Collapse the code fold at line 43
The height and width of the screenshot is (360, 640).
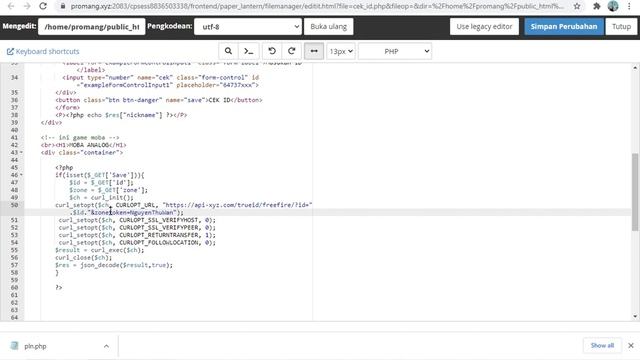click(21, 152)
